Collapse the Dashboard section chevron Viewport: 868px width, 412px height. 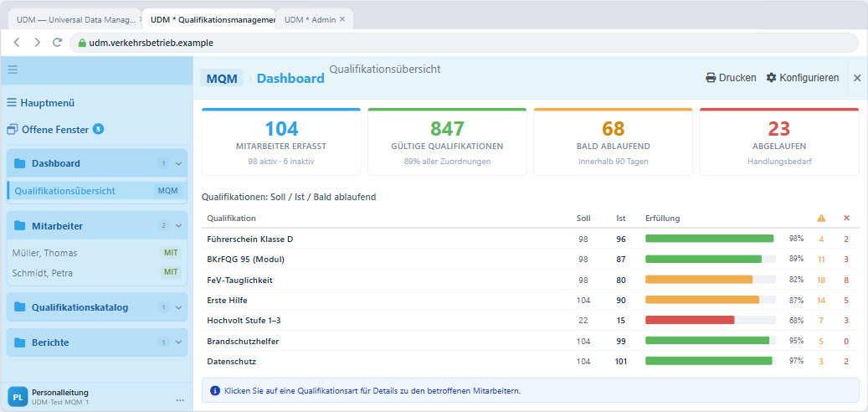pyautogui.click(x=178, y=163)
